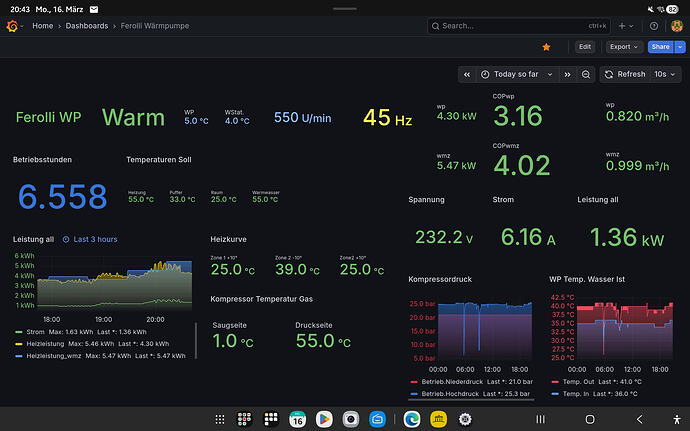Show recent apps with three-bars button
The image size is (690, 431).
(x=540, y=419)
